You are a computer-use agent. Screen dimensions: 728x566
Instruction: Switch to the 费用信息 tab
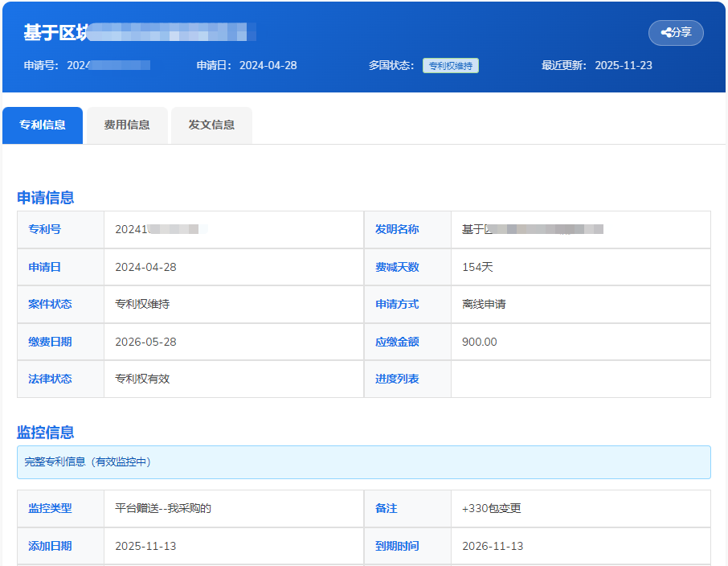(126, 125)
